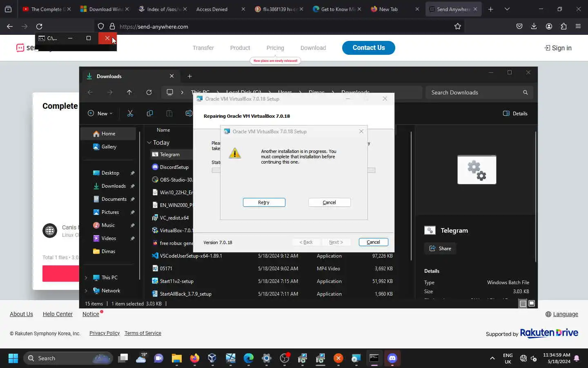Toggle the Details pane button
This screenshot has height=368, width=588.
pyautogui.click(x=515, y=113)
